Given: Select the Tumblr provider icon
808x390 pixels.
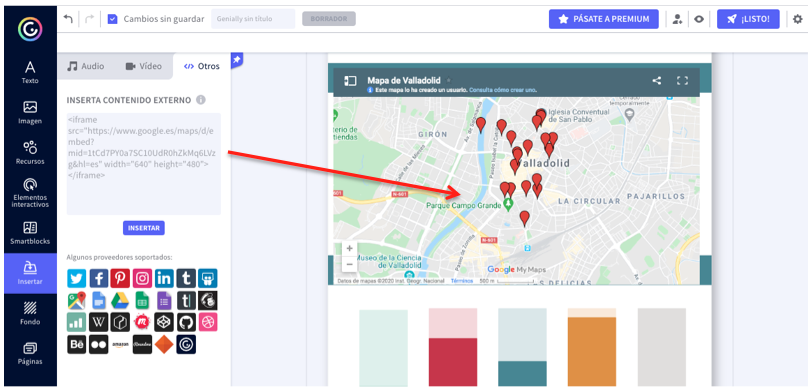Looking at the screenshot, I should point(186,278).
